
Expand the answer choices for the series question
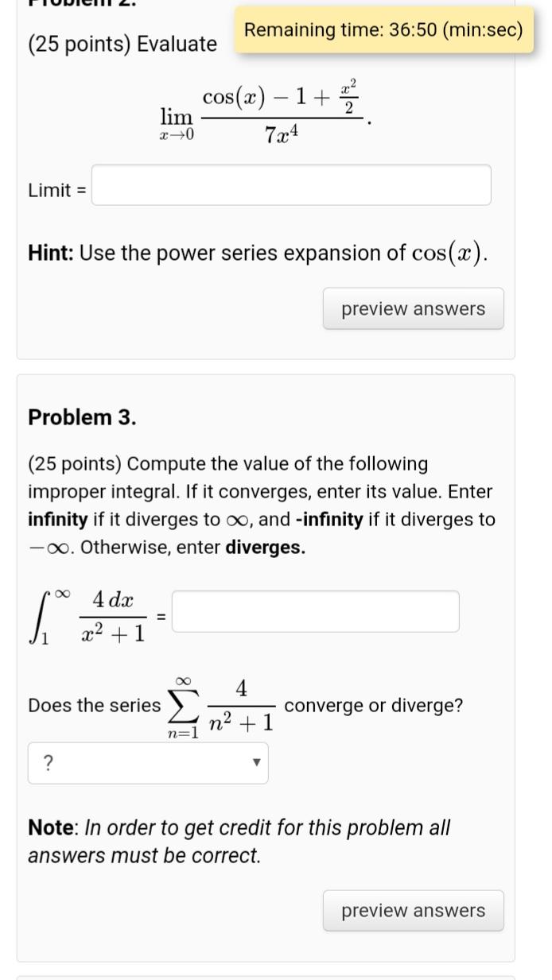[x=148, y=763]
